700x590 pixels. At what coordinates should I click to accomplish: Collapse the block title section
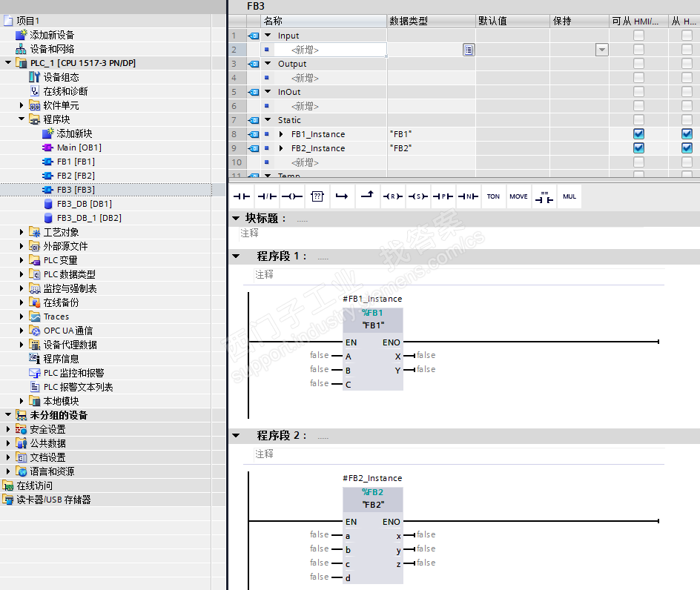[236, 218]
